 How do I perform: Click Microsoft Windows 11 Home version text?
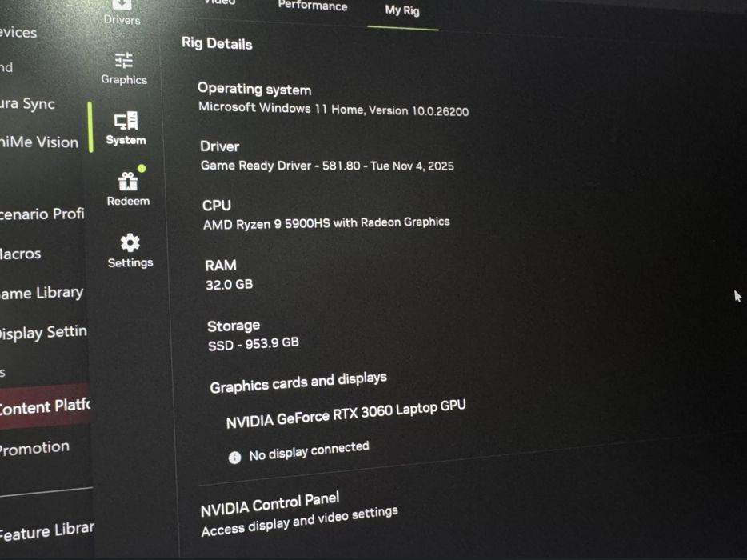(x=334, y=109)
